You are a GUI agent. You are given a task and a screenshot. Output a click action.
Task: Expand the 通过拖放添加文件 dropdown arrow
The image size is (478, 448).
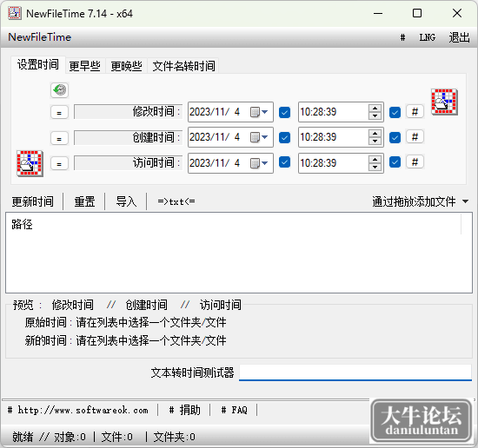point(465,201)
